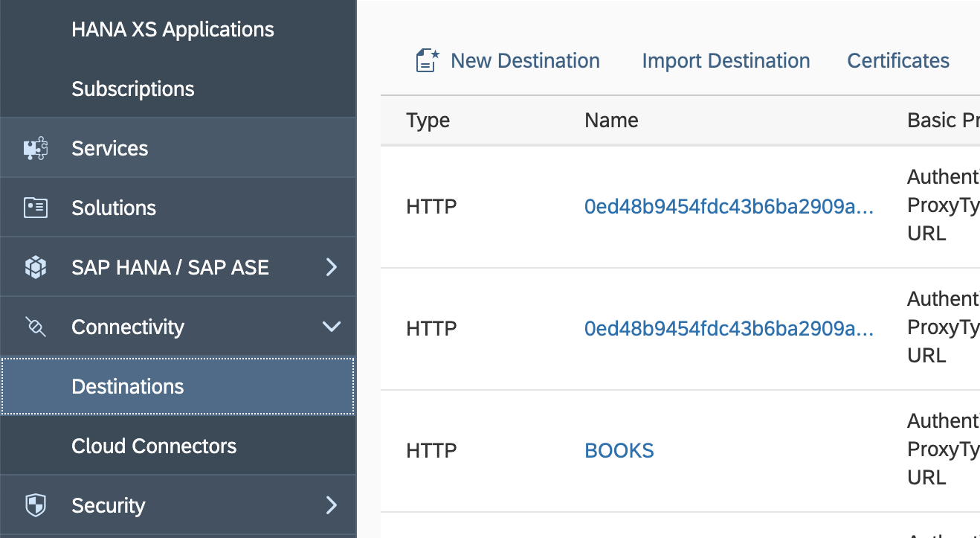Click the Services puzzle icon
Screen dimensions: 980x538
click(37, 147)
